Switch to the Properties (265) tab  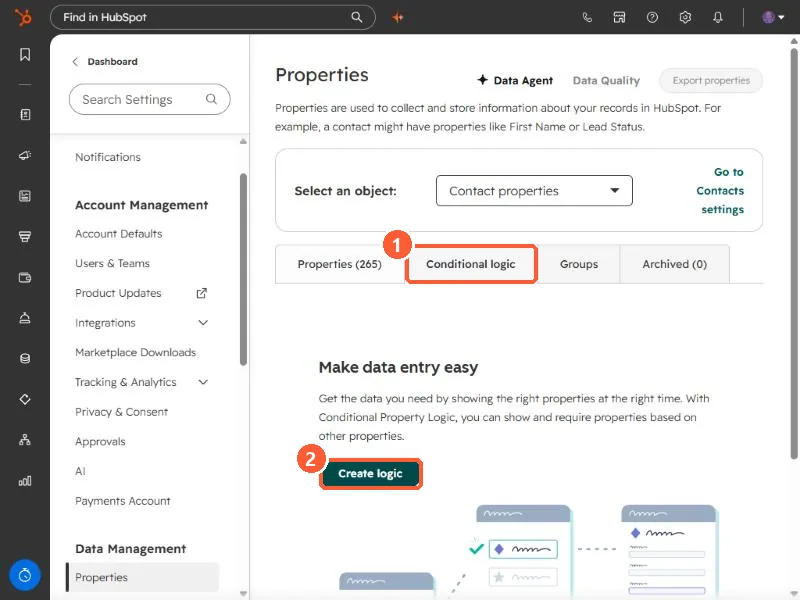point(340,264)
